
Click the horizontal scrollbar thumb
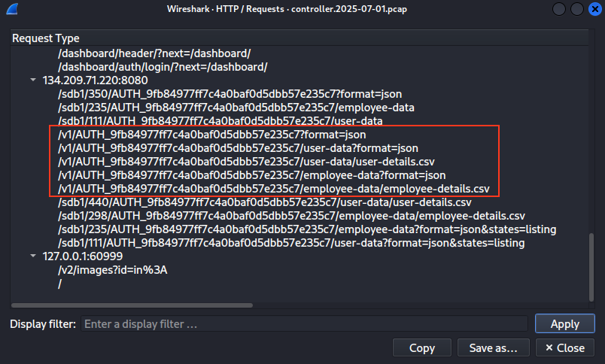(x=132, y=305)
